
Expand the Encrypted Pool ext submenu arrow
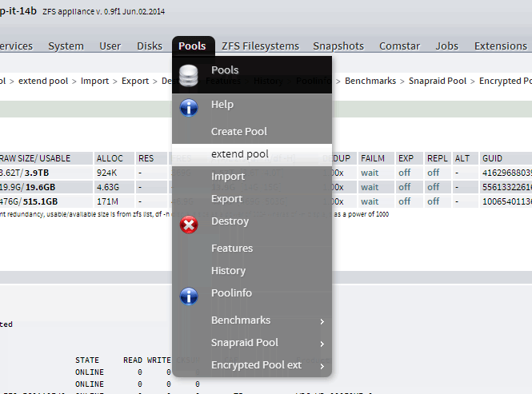point(322,366)
